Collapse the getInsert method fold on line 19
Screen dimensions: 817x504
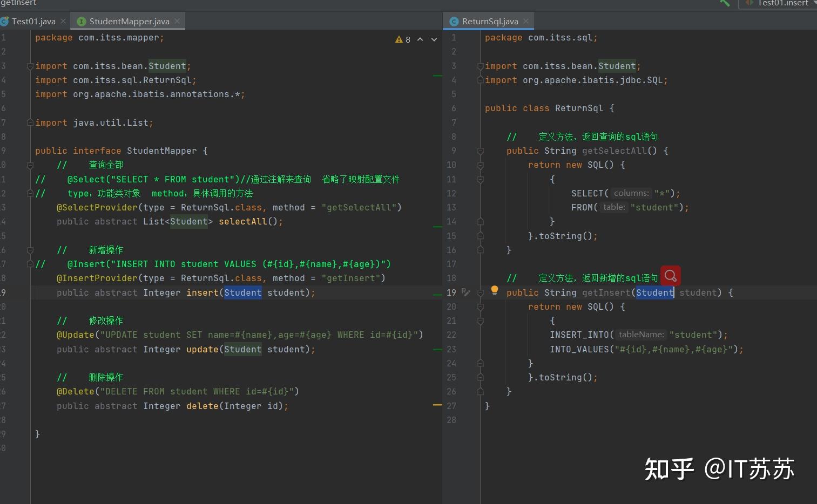click(480, 292)
